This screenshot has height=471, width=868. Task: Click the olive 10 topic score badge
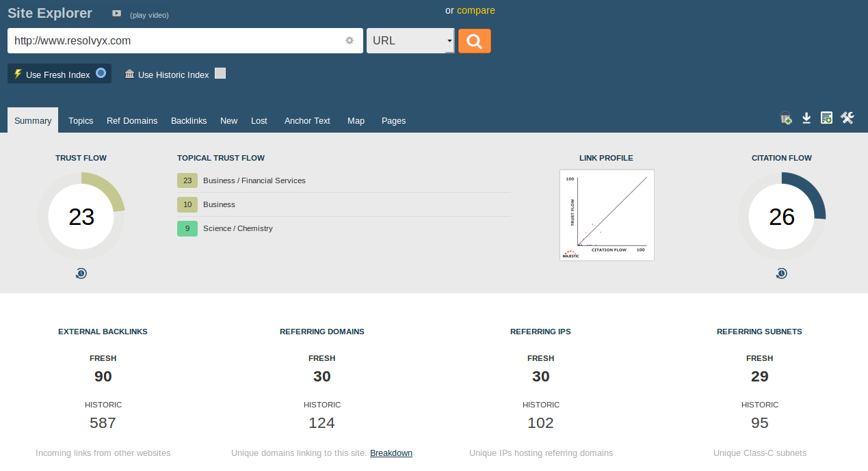[187, 204]
